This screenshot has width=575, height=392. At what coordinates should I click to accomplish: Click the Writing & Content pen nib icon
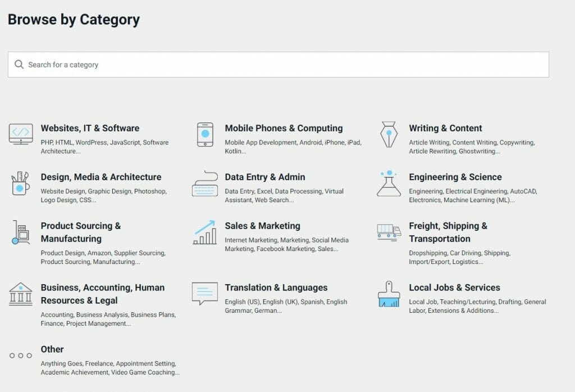[x=388, y=135]
